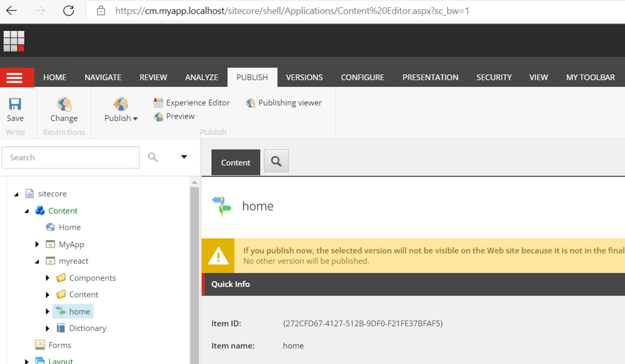Click the Save disk icon
This screenshot has height=364, width=625.
point(15,104)
